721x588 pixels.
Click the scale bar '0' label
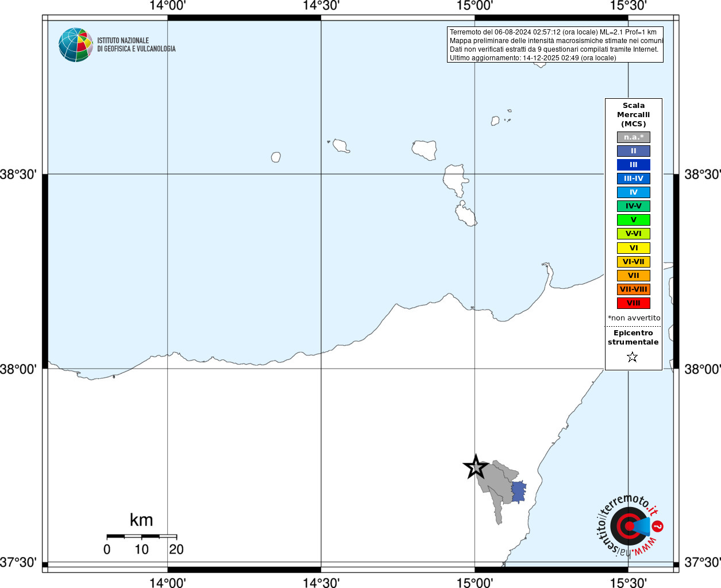(107, 550)
